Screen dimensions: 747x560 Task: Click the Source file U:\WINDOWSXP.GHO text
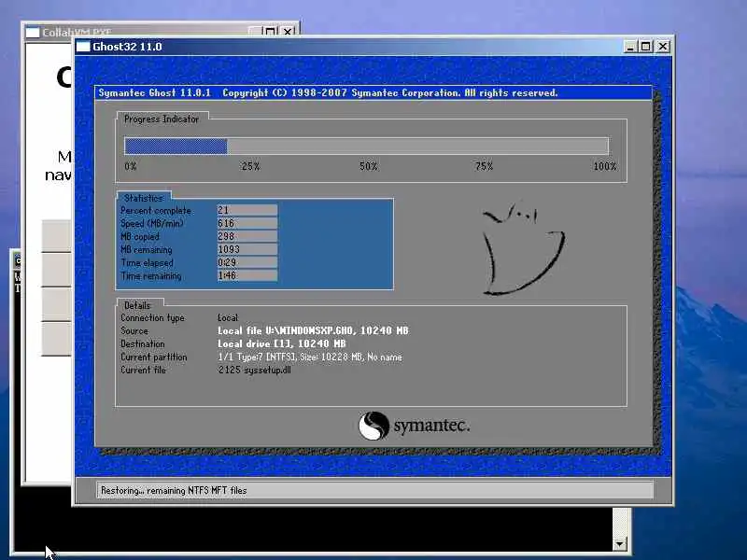[x=313, y=330]
